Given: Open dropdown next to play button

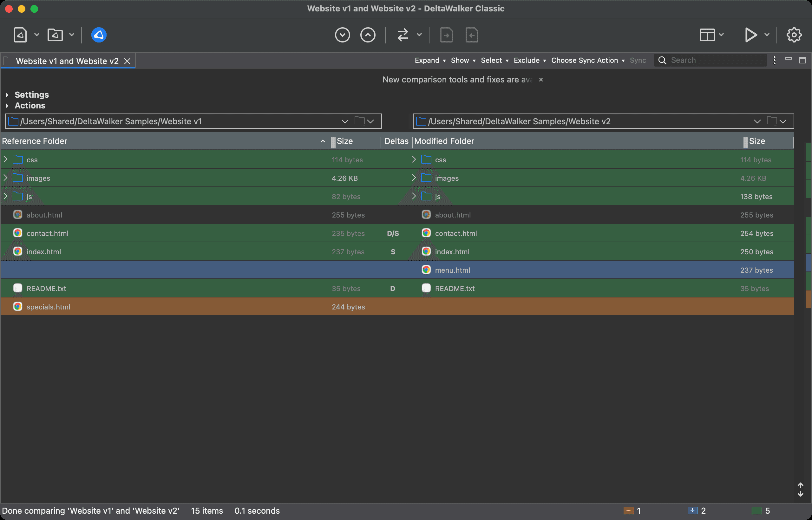Looking at the screenshot, I should [767, 35].
